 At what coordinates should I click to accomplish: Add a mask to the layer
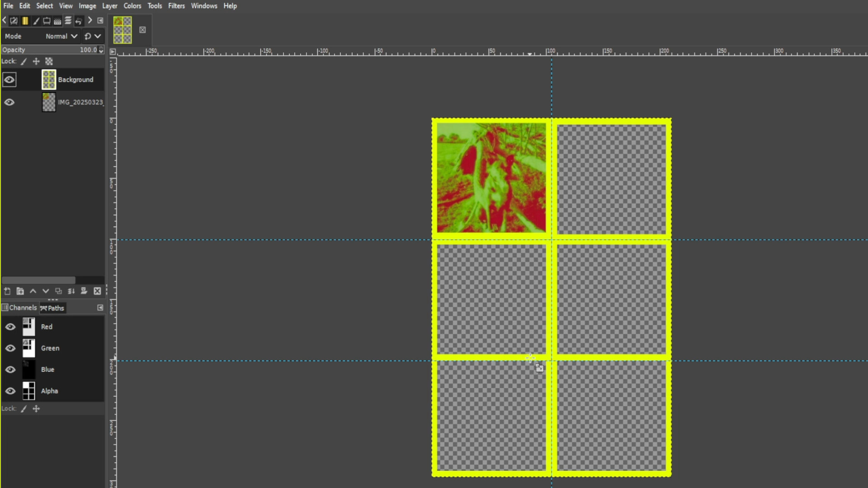click(84, 291)
